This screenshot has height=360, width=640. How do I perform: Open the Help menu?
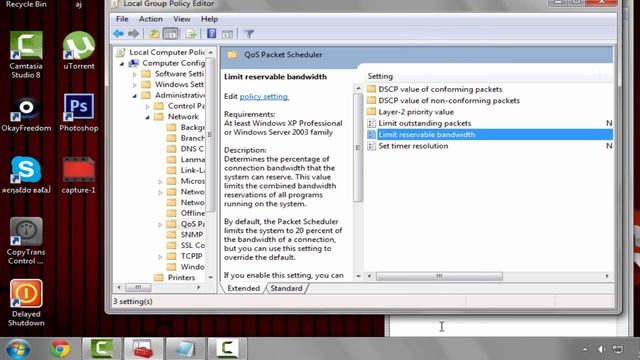click(x=209, y=19)
